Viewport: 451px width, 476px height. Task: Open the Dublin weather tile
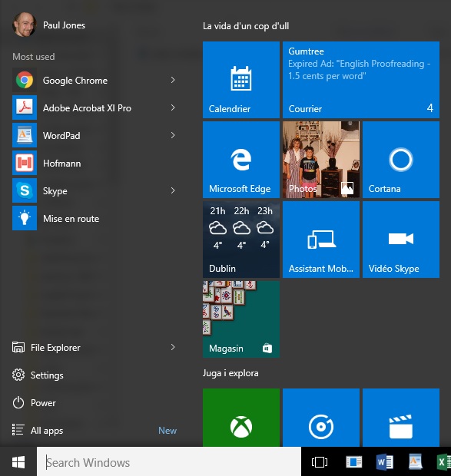pos(241,240)
